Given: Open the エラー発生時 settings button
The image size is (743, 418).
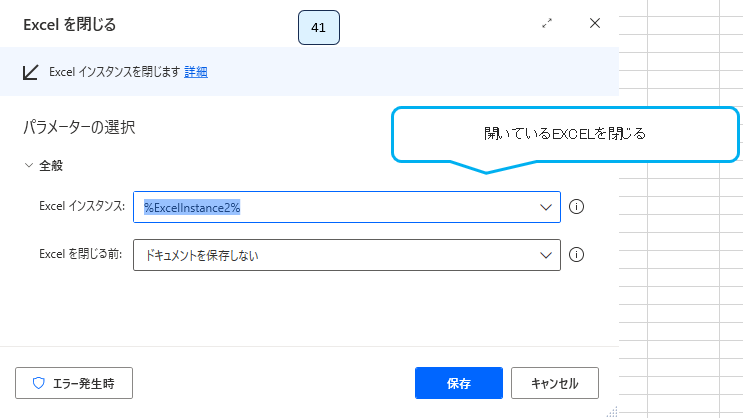Looking at the screenshot, I should coord(74,382).
